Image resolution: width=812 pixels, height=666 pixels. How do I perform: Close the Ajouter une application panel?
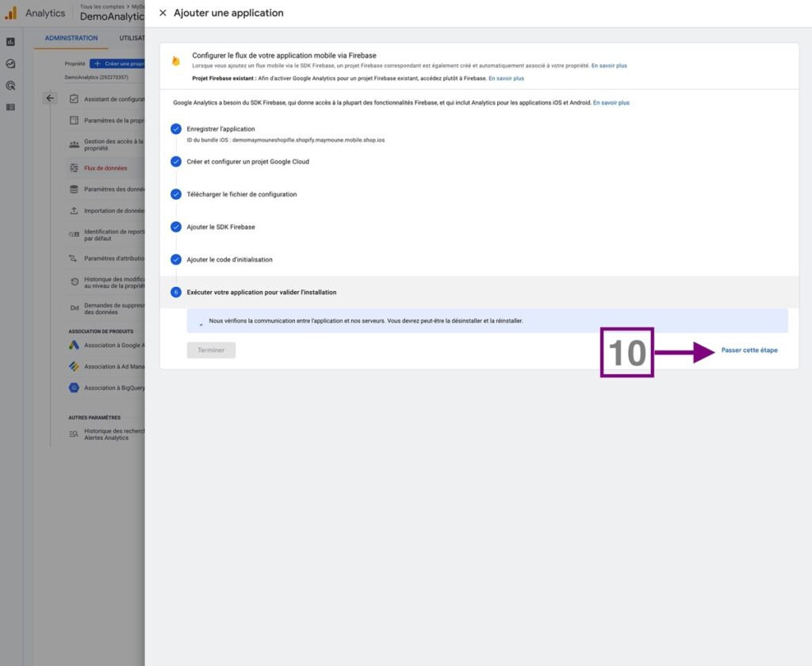(x=163, y=13)
